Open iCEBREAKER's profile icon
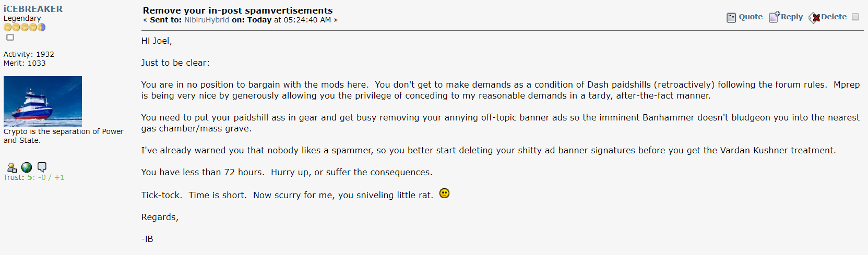 pos(11,167)
